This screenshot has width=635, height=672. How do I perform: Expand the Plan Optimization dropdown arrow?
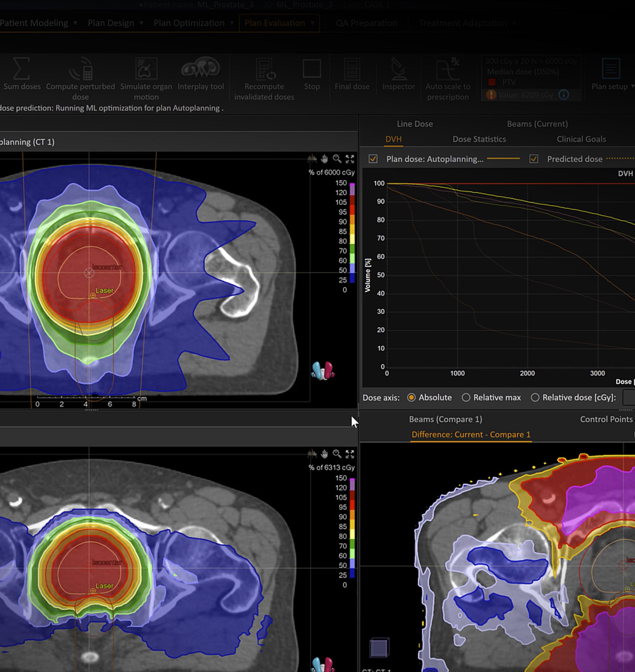click(x=232, y=23)
